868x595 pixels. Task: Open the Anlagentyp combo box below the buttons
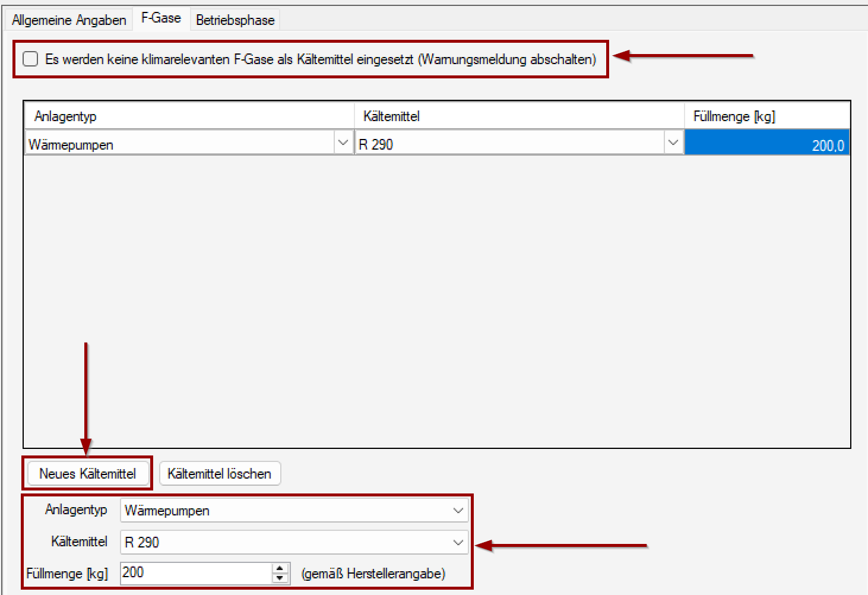(294, 510)
